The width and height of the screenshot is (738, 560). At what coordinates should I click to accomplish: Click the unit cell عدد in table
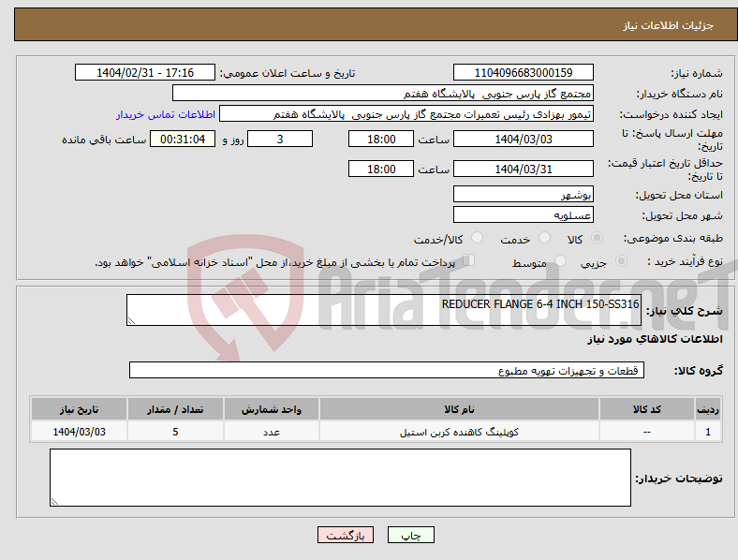coord(272,432)
